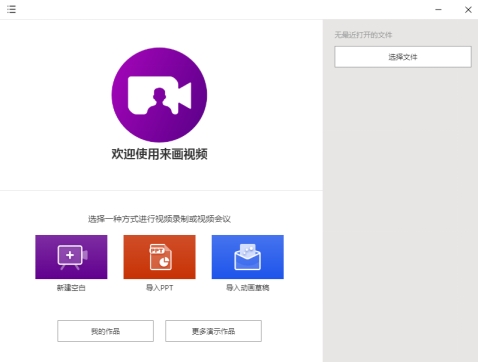Click the 无最近打开的文件 text
The height and width of the screenshot is (363, 478).
pyautogui.click(x=363, y=35)
